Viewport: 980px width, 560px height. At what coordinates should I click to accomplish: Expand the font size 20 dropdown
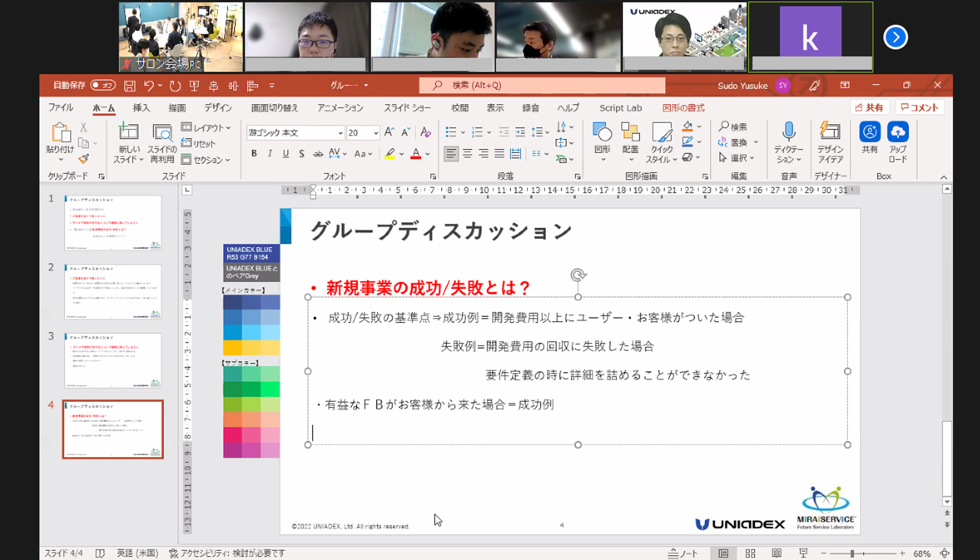pos(375,133)
